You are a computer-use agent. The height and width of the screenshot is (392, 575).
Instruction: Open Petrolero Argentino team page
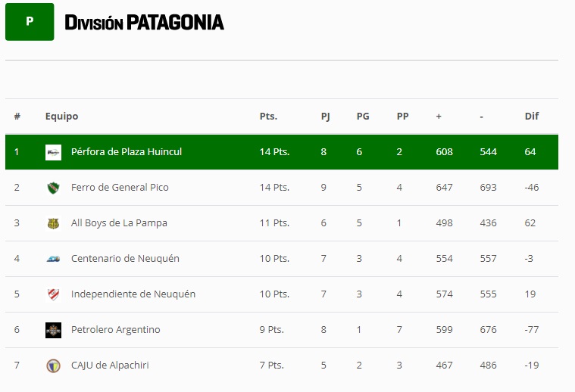(x=116, y=330)
